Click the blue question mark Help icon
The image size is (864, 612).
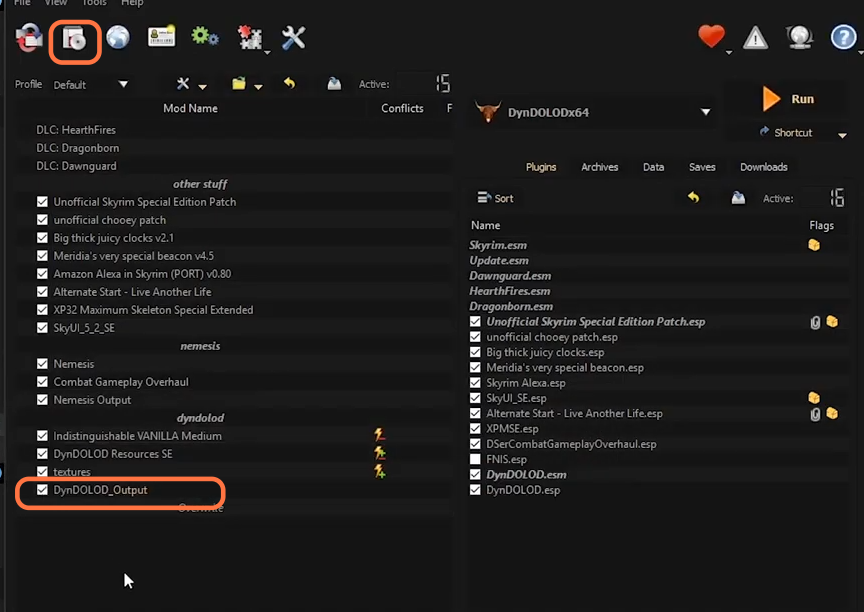click(x=843, y=37)
